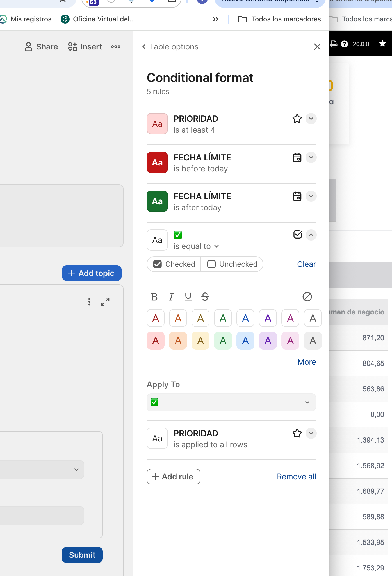392x576 pixels.
Task: Close the Table options panel
Action: [317, 47]
